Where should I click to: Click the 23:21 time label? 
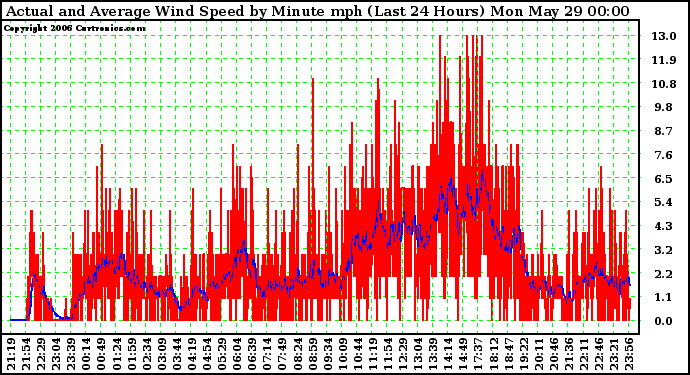coord(614,354)
